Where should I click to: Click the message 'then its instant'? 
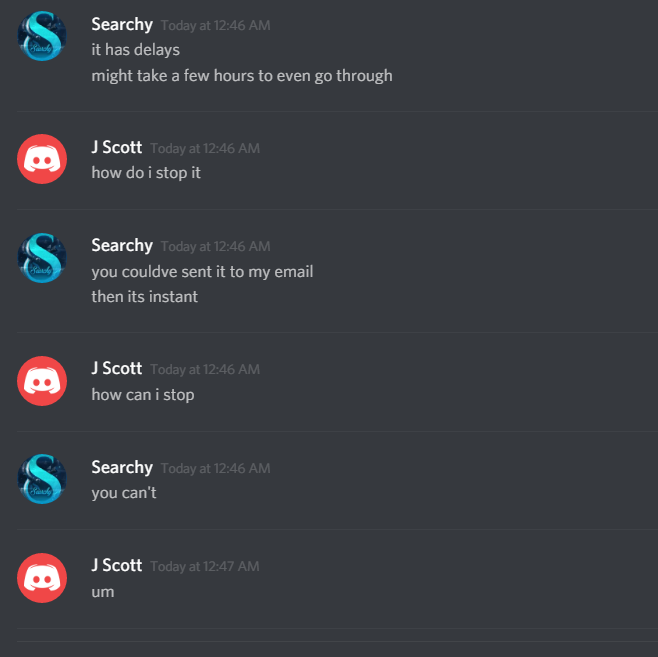144,297
